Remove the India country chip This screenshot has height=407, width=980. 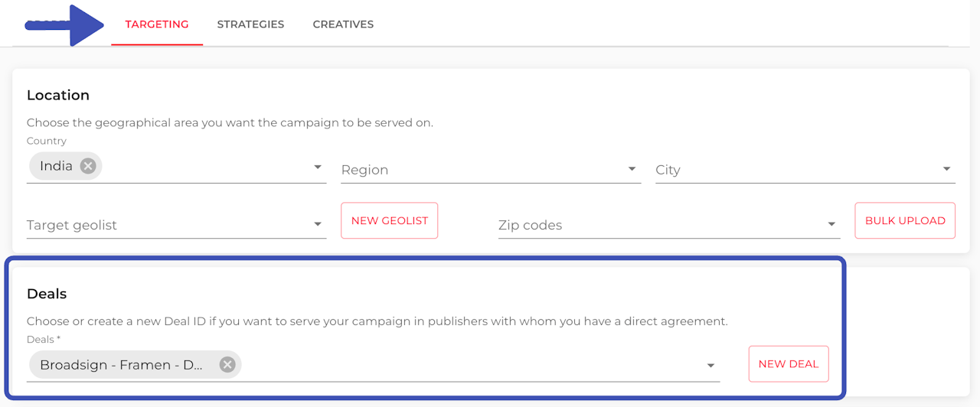88,166
